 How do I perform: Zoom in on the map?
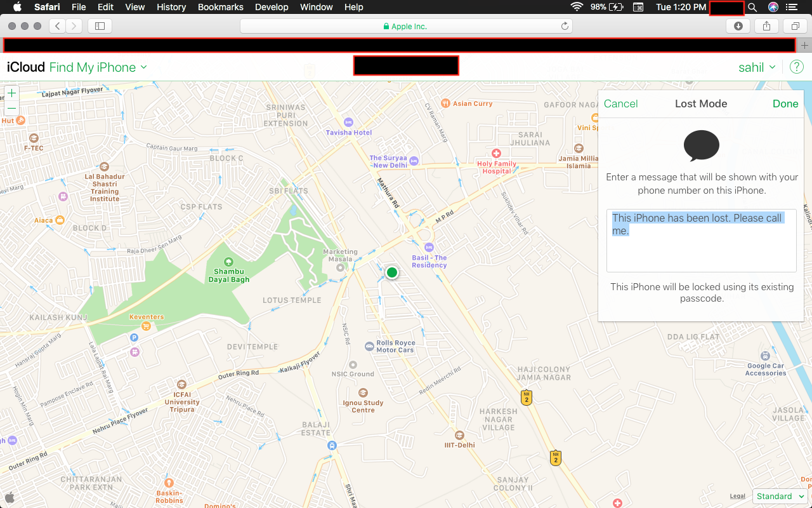pos(11,93)
